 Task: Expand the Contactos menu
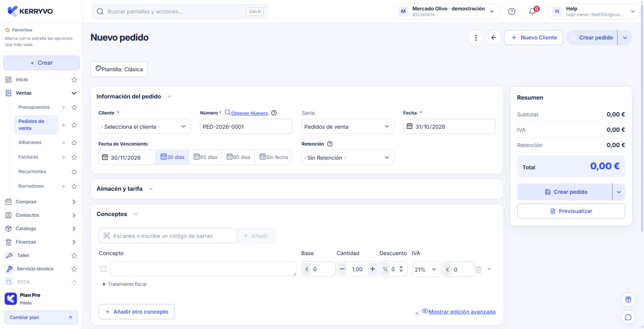pyautogui.click(x=74, y=215)
